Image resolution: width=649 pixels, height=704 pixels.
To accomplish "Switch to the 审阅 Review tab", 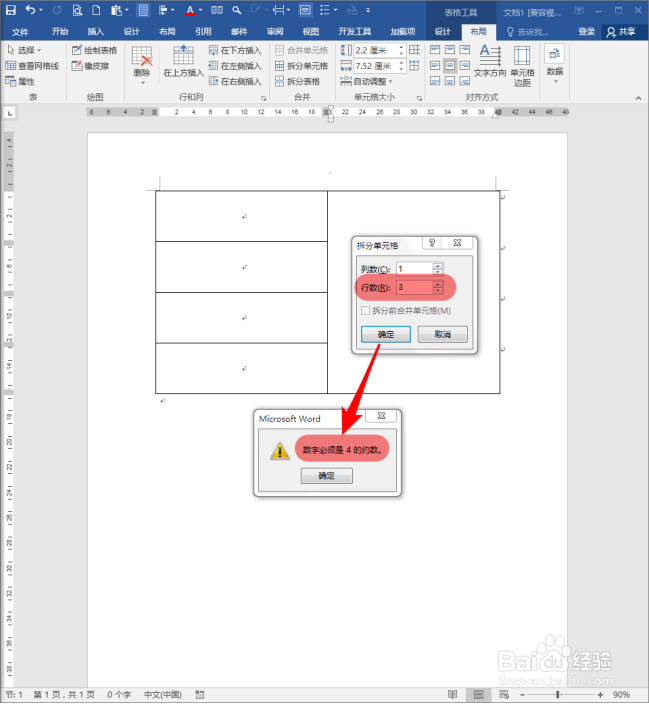I will tap(275, 31).
